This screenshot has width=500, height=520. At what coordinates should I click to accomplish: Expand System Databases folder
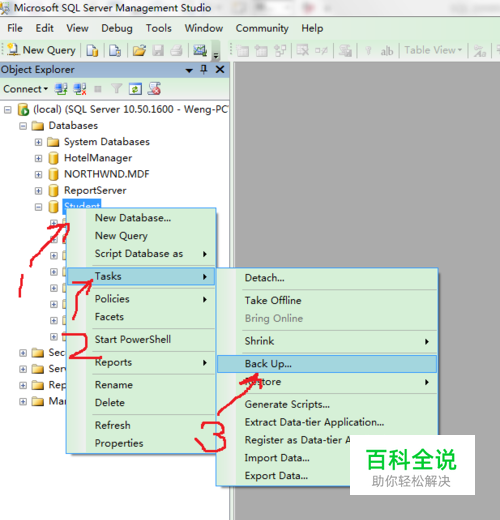[x=38, y=142]
